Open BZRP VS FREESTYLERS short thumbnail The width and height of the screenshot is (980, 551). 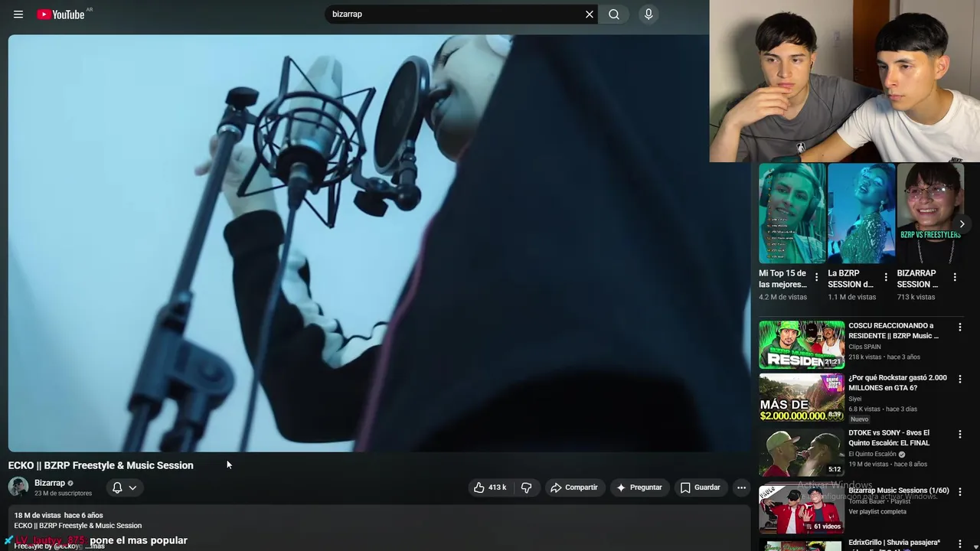[930, 214]
